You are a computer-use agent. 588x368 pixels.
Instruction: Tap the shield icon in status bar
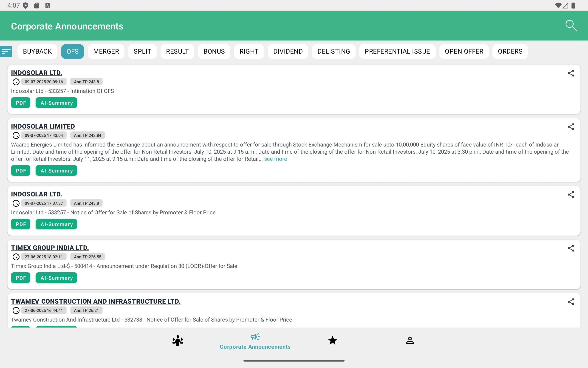[25, 5]
